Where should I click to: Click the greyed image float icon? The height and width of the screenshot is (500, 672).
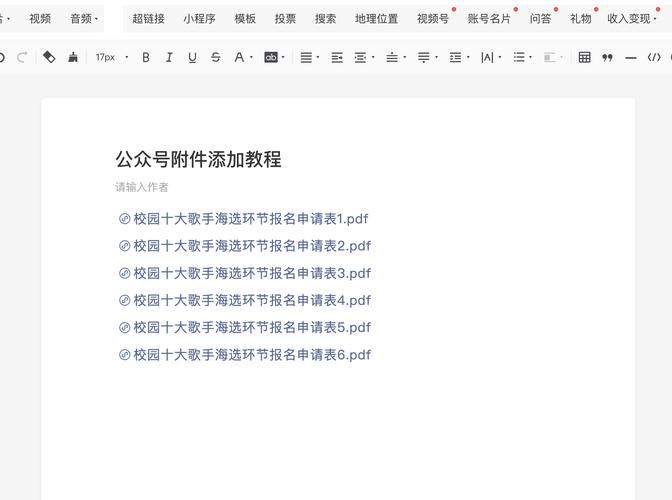[549, 57]
